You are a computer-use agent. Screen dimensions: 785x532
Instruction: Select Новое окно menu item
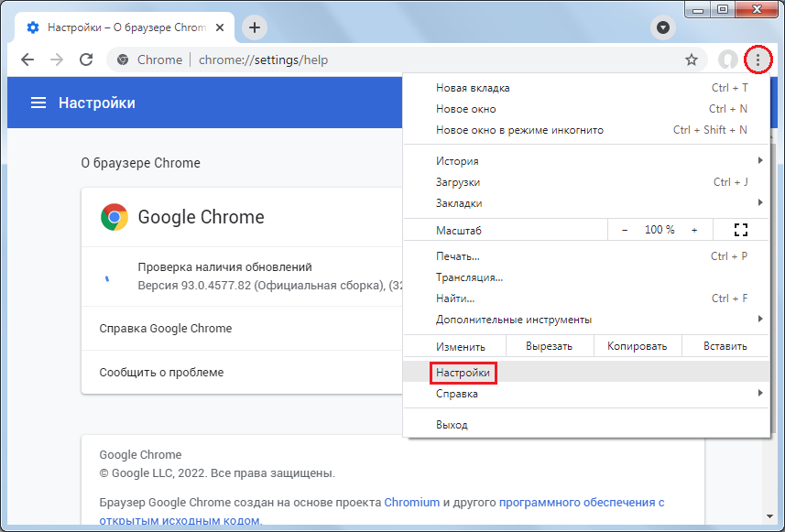point(586,109)
